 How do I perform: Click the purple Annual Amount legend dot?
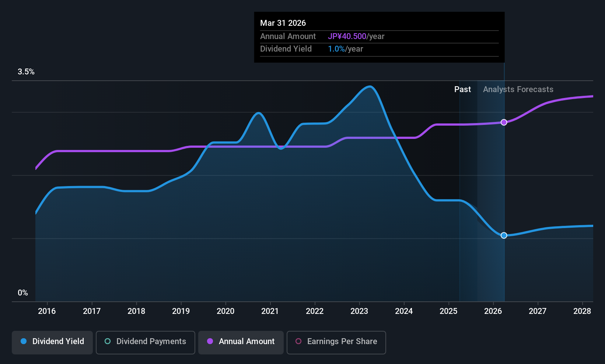(x=210, y=341)
